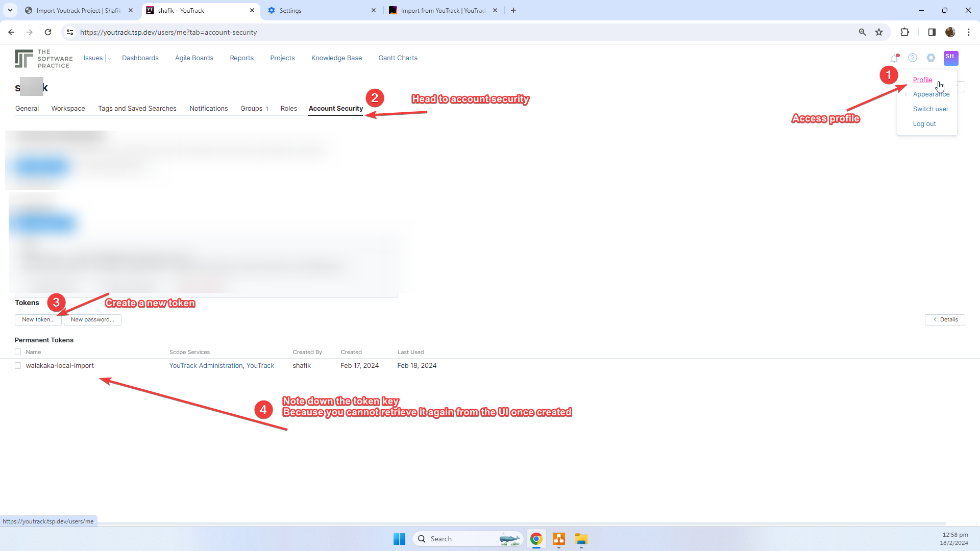Open Chrome from the taskbar
This screenshot has height=551, width=980.
[536, 539]
